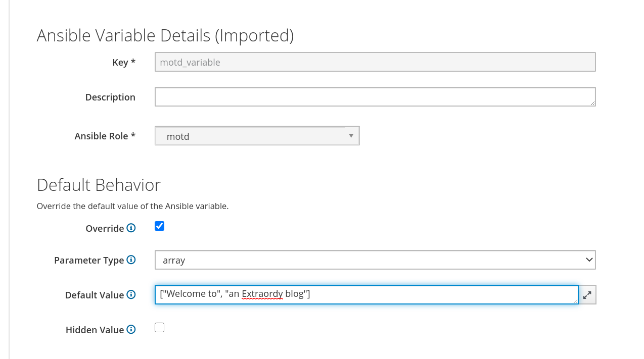Click the disabled Key field motd_variable

(x=375, y=62)
